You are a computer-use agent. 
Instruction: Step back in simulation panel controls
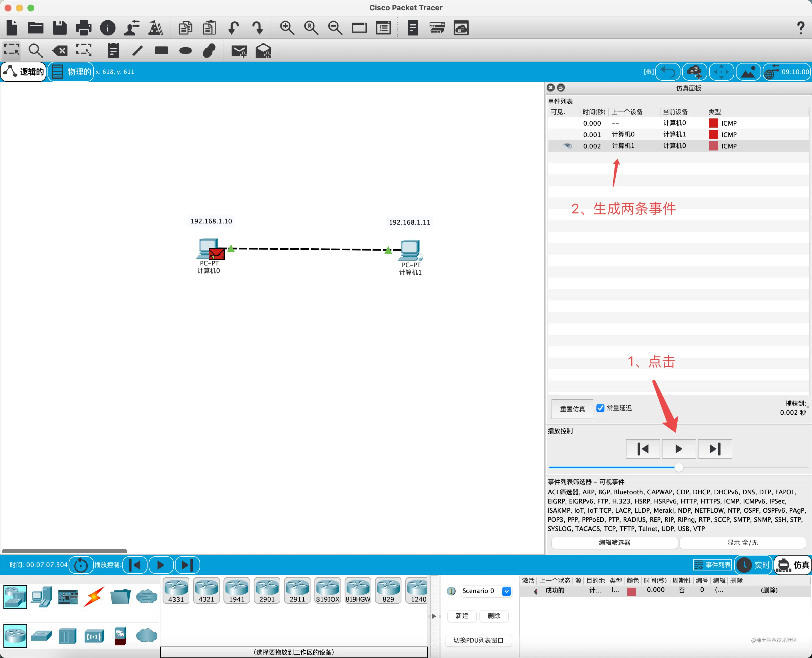[x=643, y=449]
